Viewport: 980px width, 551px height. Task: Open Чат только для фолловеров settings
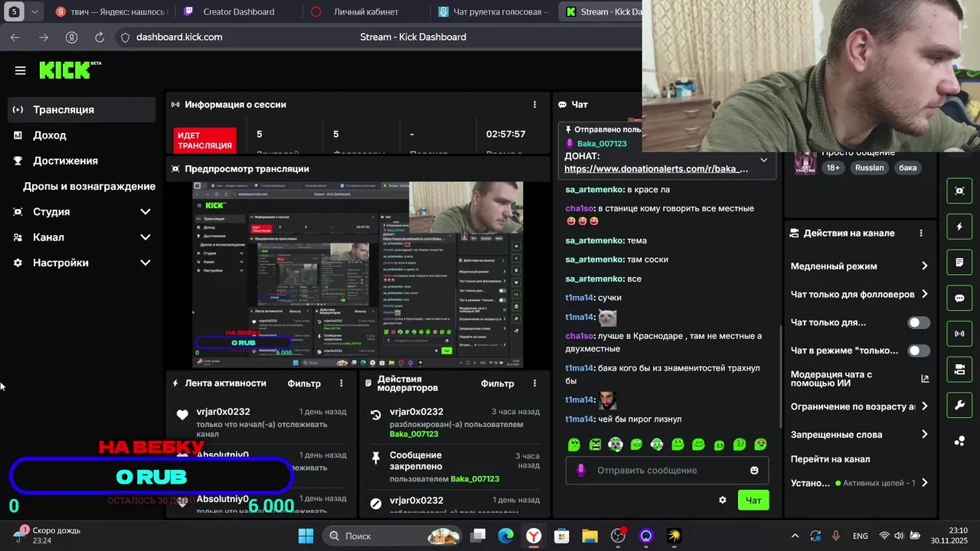click(860, 294)
